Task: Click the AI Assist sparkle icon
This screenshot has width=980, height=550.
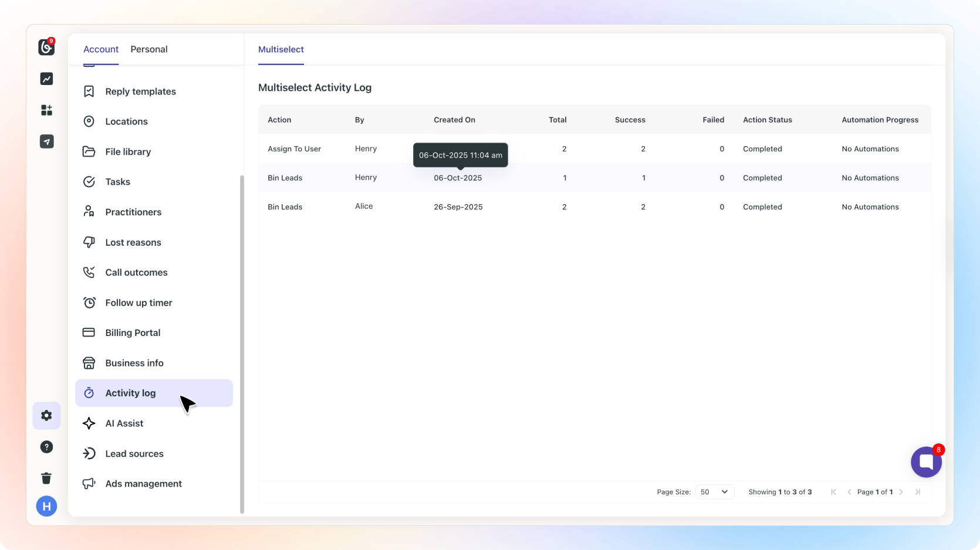Action: click(x=89, y=423)
